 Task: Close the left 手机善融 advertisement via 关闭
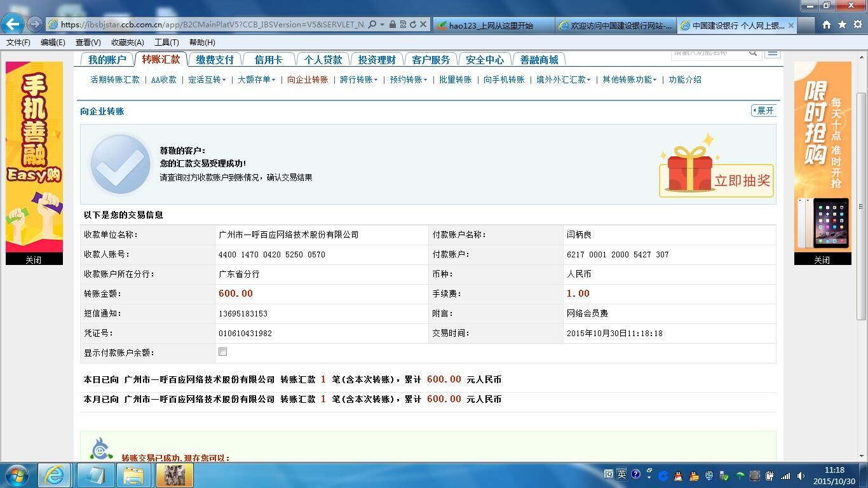(x=34, y=260)
